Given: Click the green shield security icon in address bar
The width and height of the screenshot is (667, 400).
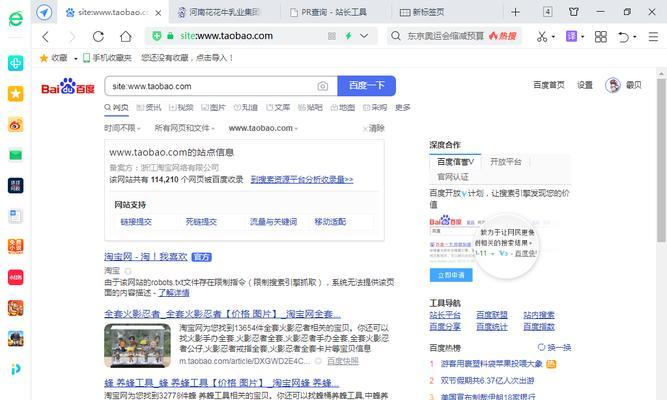Looking at the screenshot, I should click(157, 36).
